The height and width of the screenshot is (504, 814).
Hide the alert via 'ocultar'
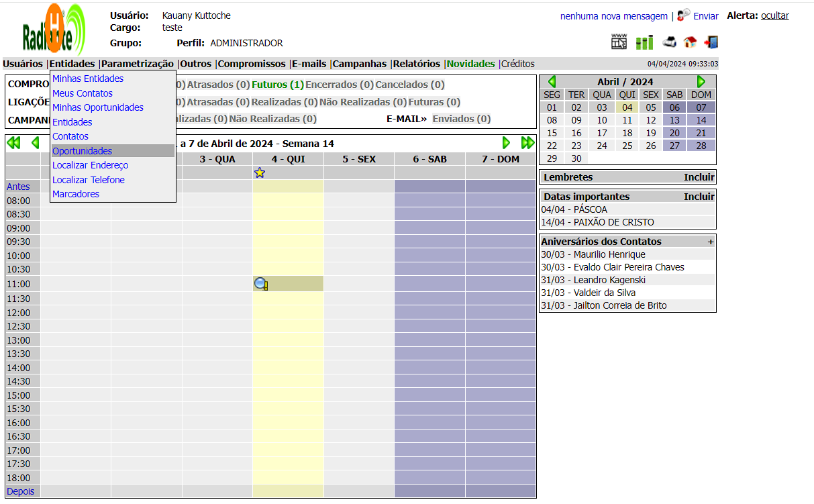[774, 15]
